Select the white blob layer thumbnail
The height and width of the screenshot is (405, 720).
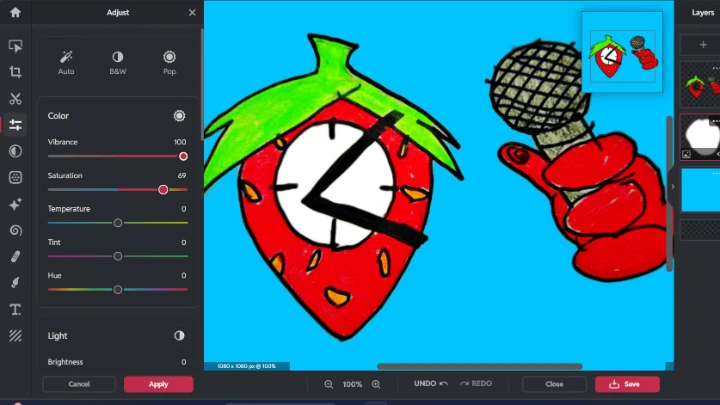point(701,137)
